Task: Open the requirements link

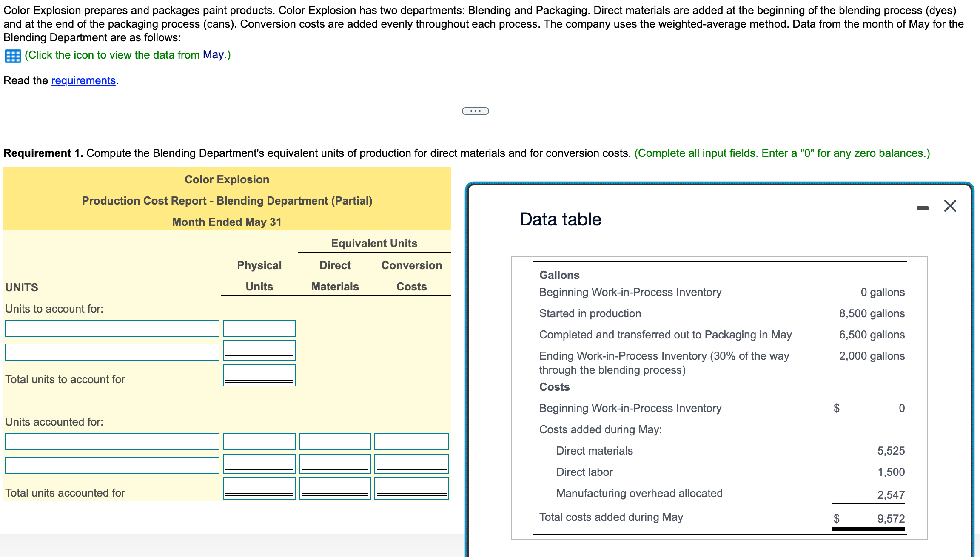Action: click(83, 80)
